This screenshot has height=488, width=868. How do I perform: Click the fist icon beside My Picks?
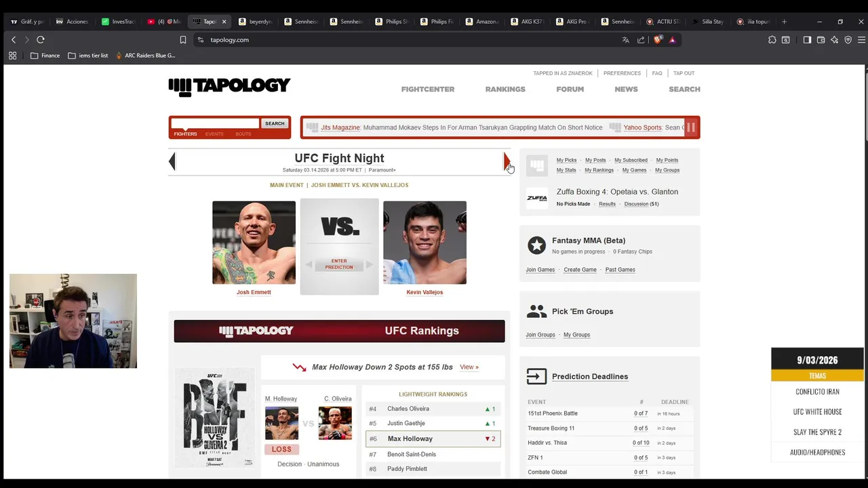[x=536, y=165]
